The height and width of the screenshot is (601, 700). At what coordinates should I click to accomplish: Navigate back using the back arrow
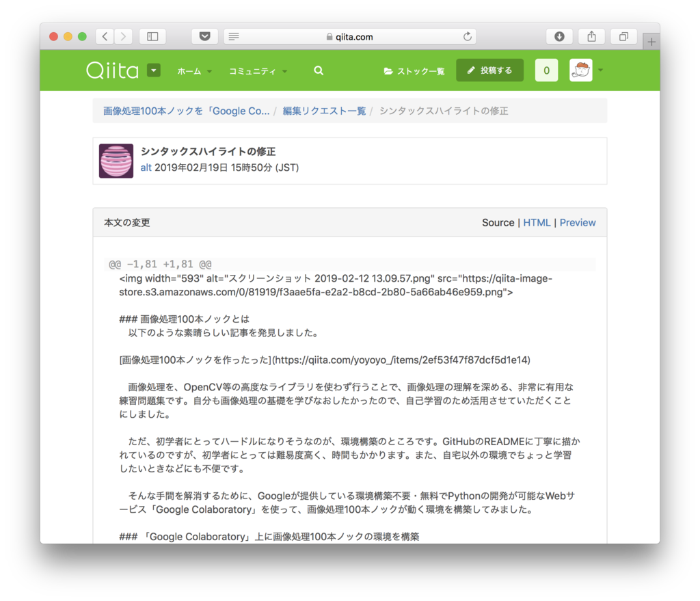(104, 36)
